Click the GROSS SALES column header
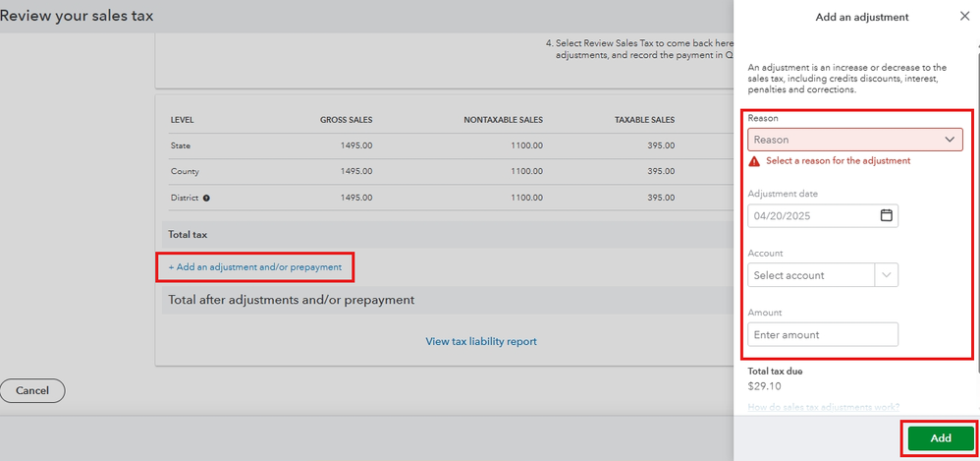This screenshot has width=980, height=461. click(x=346, y=120)
